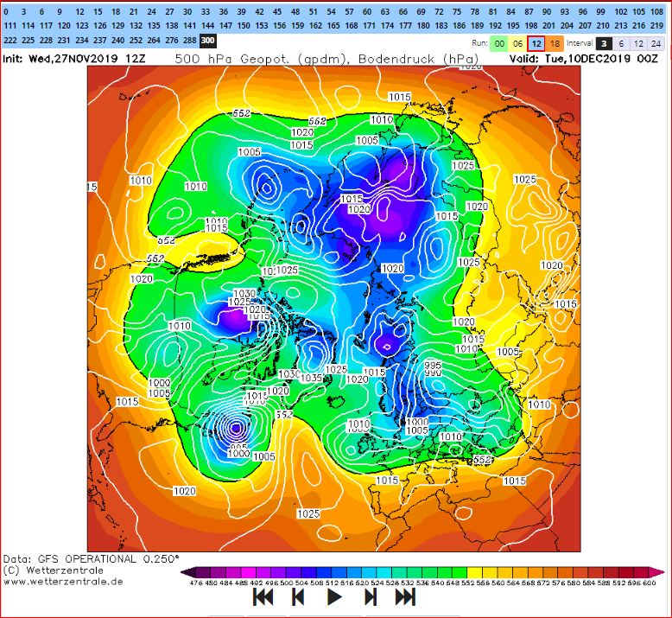Select forecast hour 288

[189, 41]
